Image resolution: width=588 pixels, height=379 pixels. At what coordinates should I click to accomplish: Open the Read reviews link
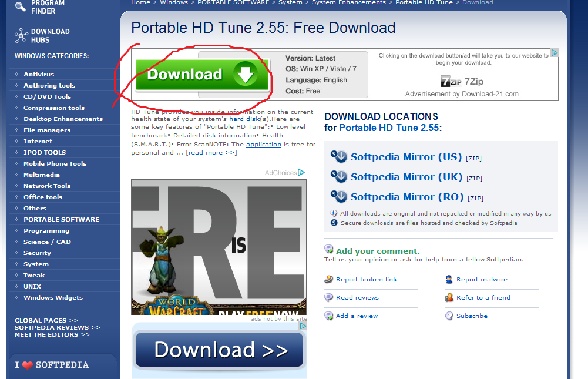[x=357, y=297]
